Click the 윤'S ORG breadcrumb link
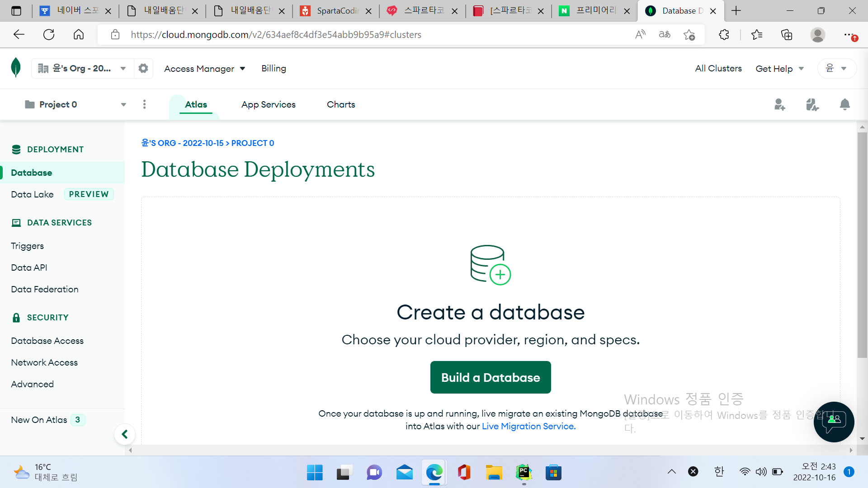 click(182, 143)
